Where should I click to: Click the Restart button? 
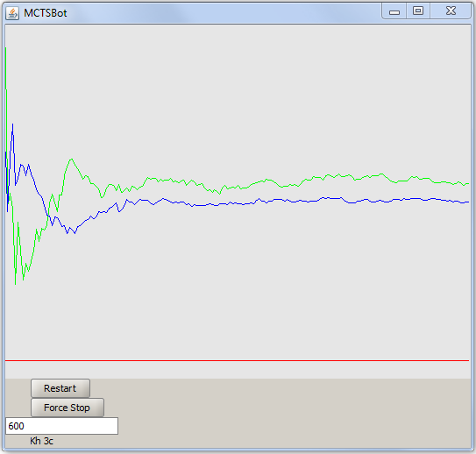tap(60, 388)
